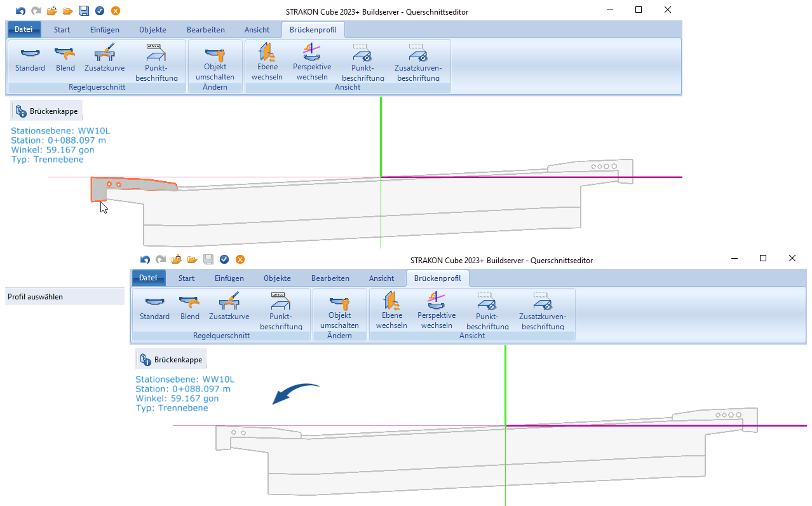
Task: Click the orange cancel X icon in lower window
Action: [x=240, y=259]
